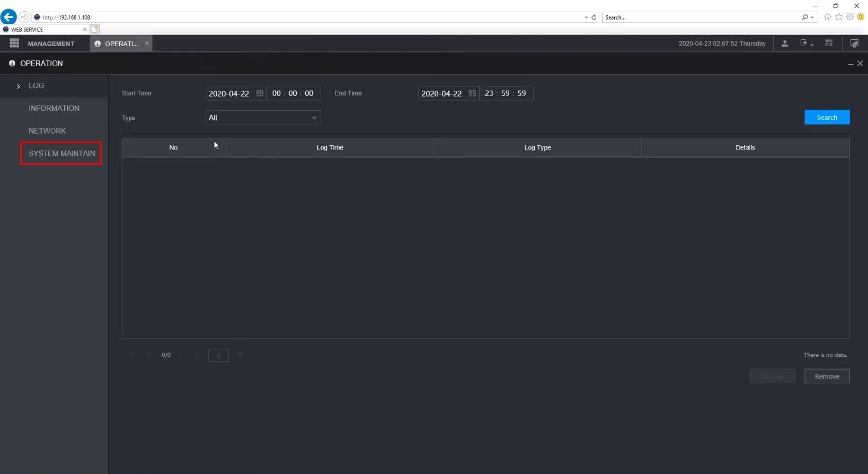Click the browser search magnifier icon
Screen dimensions: 868x474
click(805, 17)
